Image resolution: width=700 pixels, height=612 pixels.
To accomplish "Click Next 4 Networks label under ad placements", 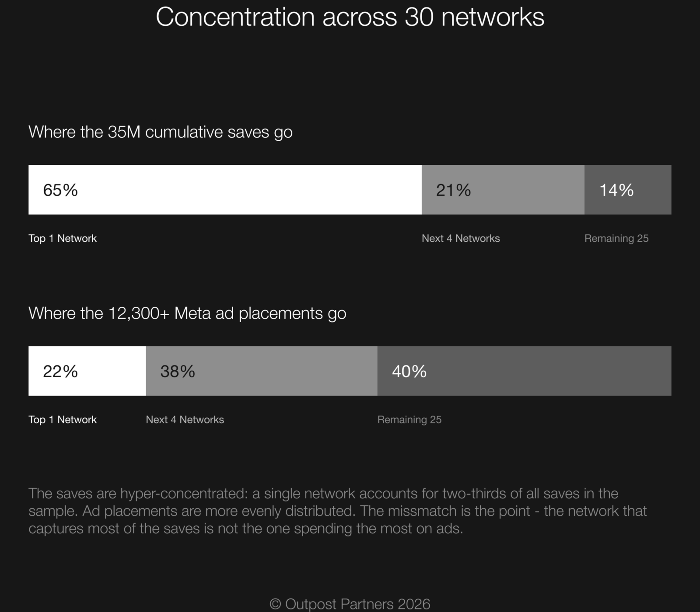I will pyautogui.click(x=185, y=420).
